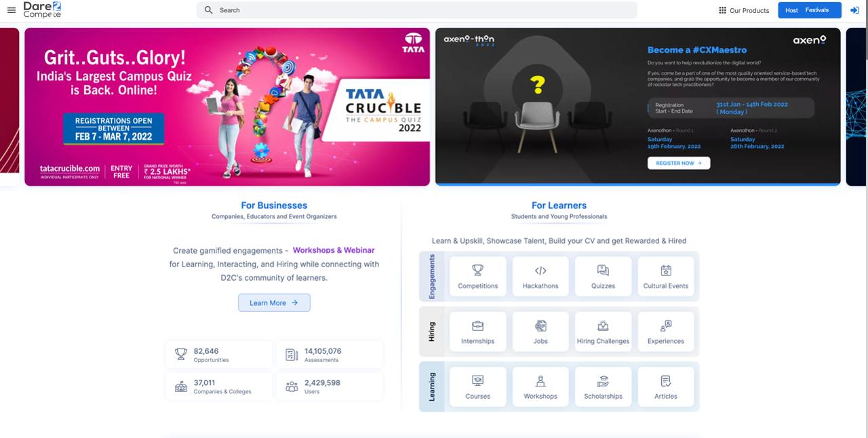This screenshot has height=438, width=868.
Task: Follow the Workshops & Webinar link
Action: 334,250
